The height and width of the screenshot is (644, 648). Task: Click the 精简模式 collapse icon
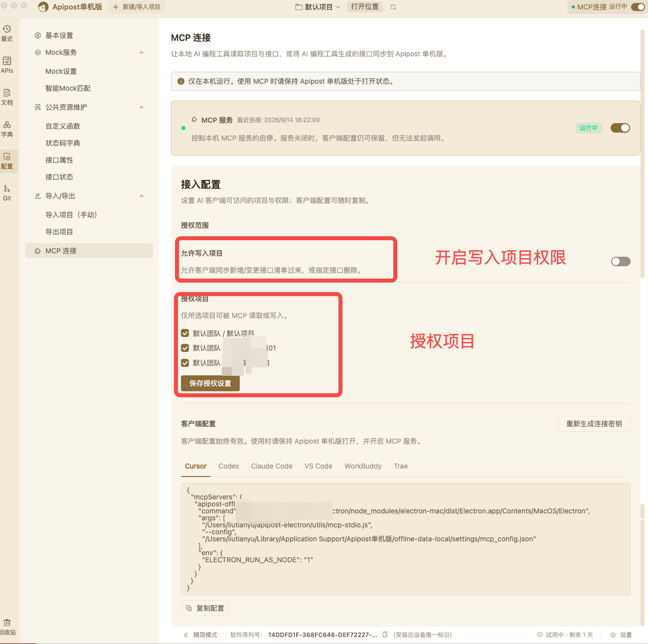(186, 635)
